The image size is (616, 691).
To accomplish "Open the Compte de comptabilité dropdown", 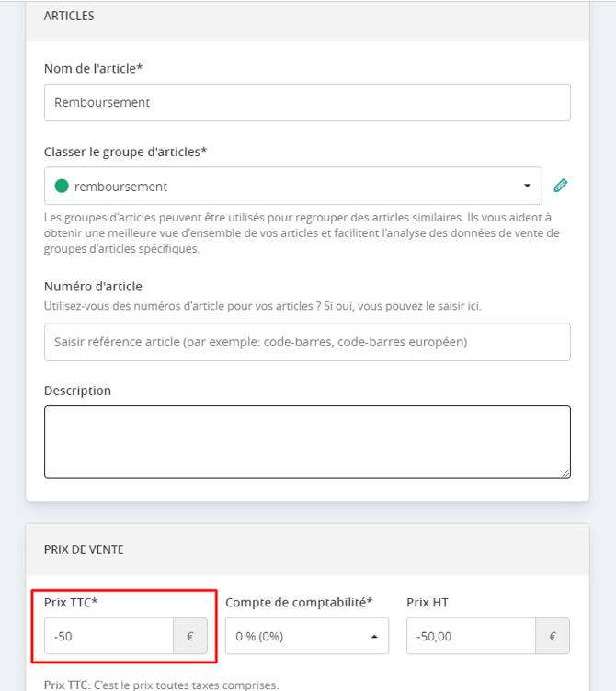I will [307, 636].
